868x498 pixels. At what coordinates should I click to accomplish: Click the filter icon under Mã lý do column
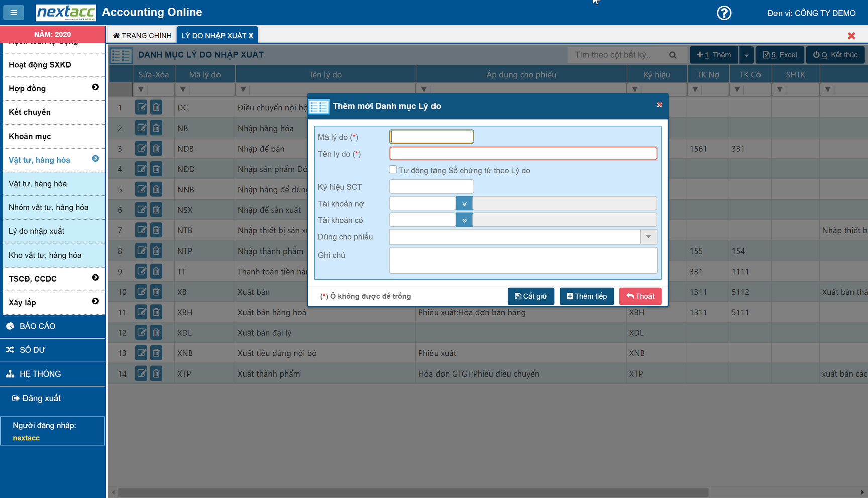(x=183, y=89)
